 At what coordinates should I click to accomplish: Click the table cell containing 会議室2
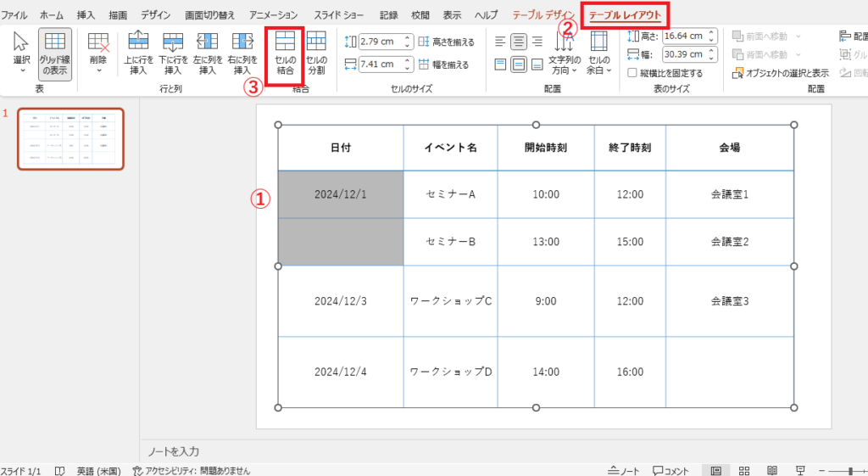pos(730,242)
